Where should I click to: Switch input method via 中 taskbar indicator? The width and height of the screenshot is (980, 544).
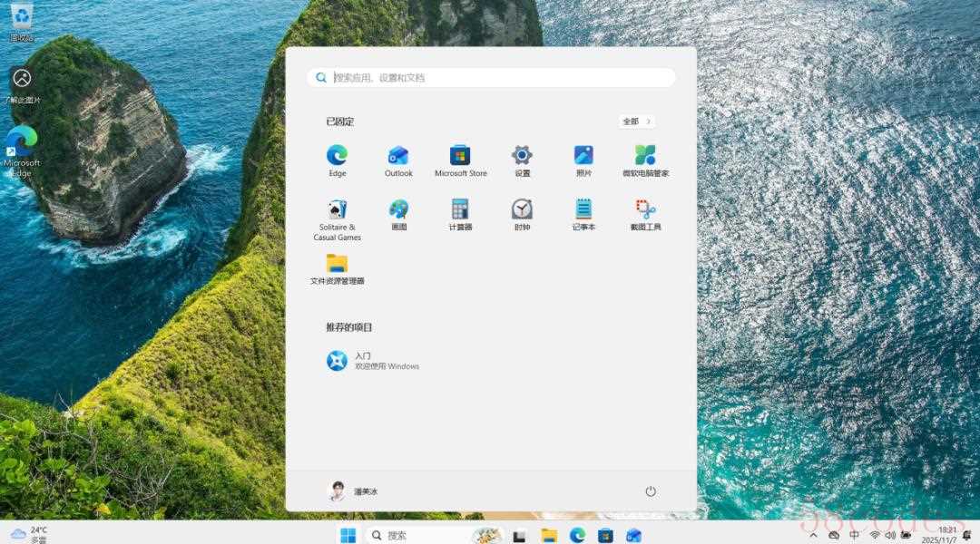pyautogui.click(x=854, y=535)
